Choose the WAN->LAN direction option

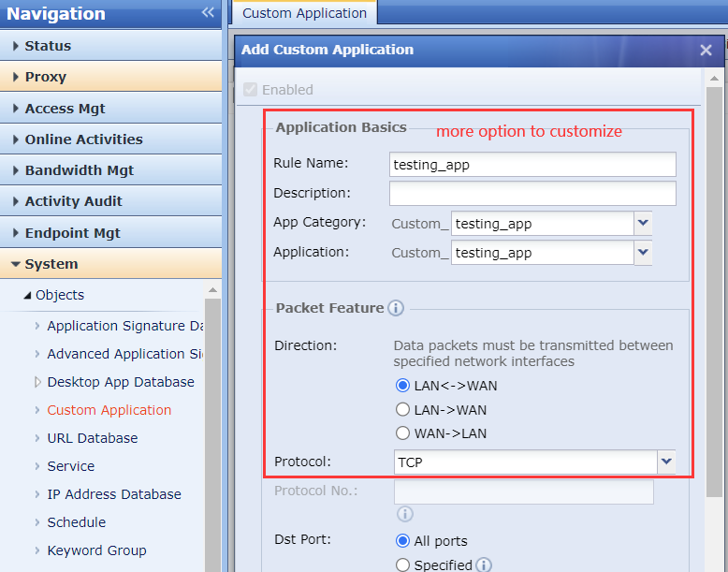[x=403, y=433]
